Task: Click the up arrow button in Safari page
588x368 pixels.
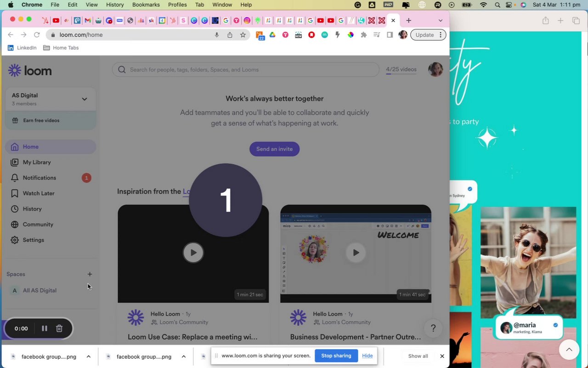Action: coord(569,350)
